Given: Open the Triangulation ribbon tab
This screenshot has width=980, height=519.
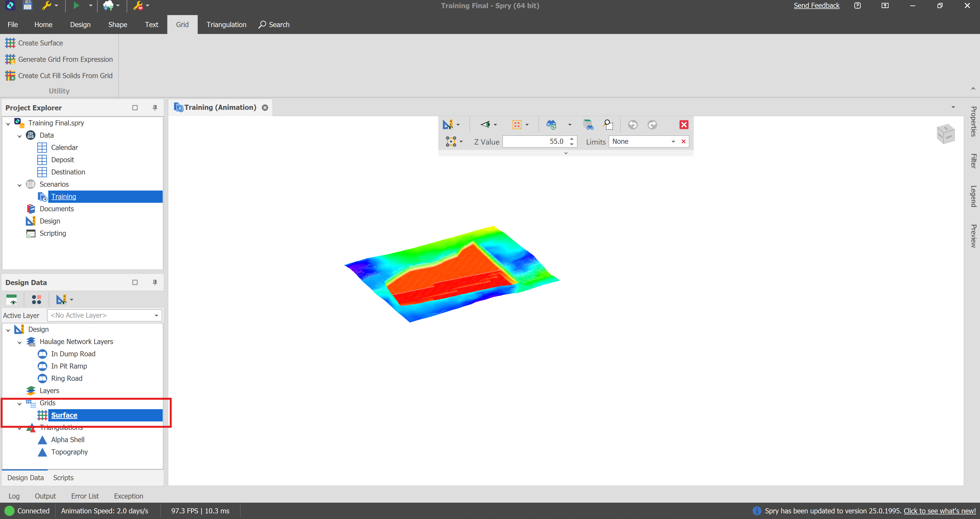Looking at the screenshot, I should [x=226, y=25].
